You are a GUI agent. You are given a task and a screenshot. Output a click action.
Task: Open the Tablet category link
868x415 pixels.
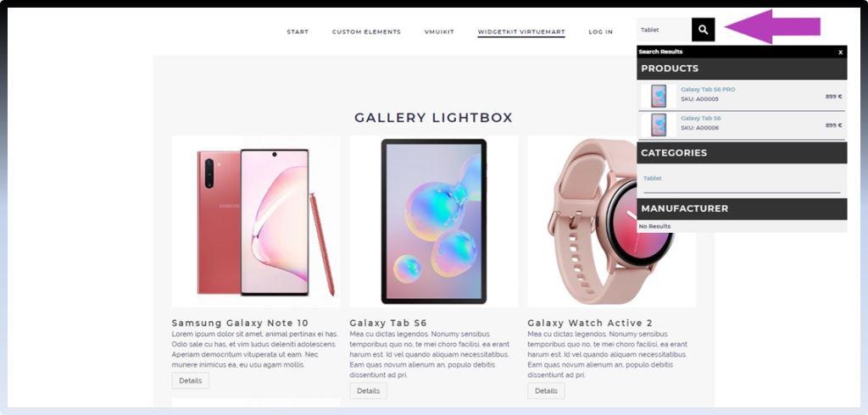(x=652, y=178)
